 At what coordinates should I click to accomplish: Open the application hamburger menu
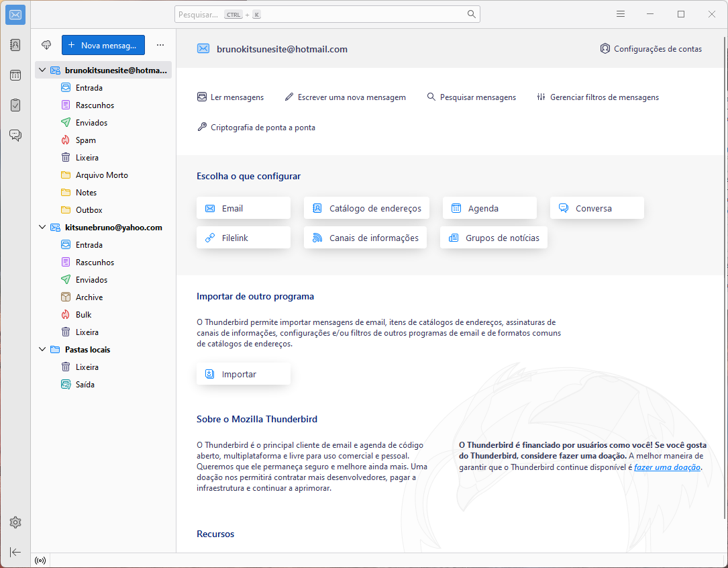620,14
